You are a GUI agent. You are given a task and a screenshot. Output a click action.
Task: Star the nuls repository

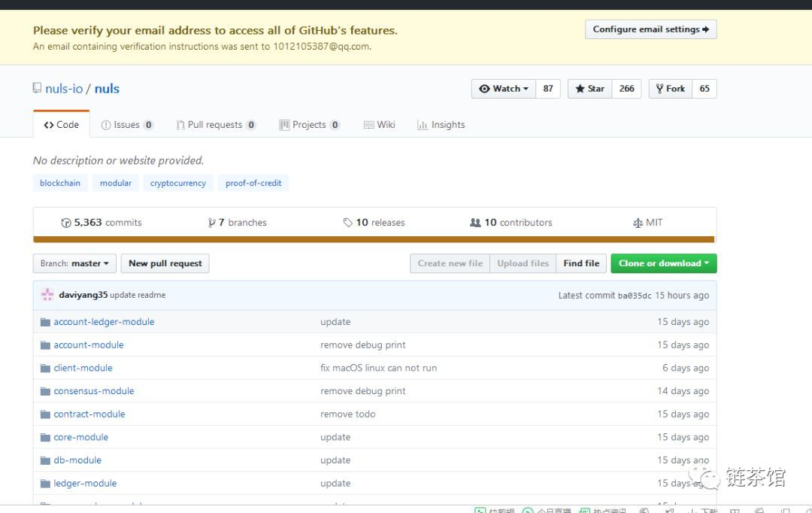(590, 89)
